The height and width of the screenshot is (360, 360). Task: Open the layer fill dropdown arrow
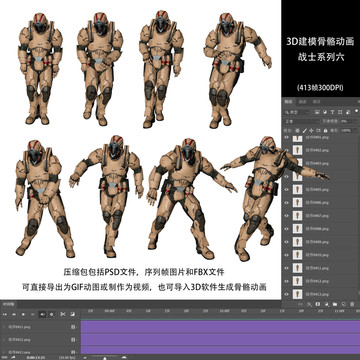coord(356,130)
